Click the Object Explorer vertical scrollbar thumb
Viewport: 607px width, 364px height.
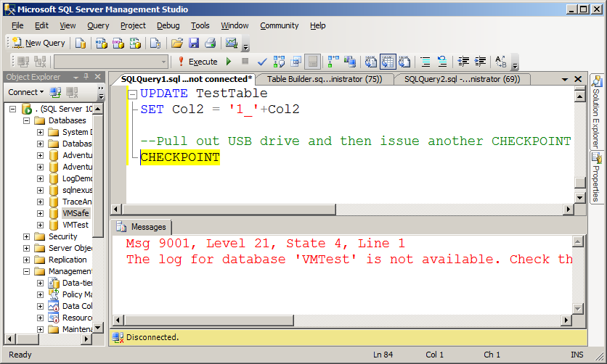coord(98,175)
